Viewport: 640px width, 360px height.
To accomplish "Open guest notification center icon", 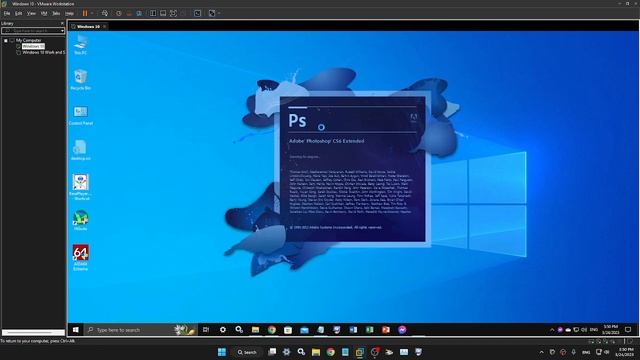I will click(628, 330).
